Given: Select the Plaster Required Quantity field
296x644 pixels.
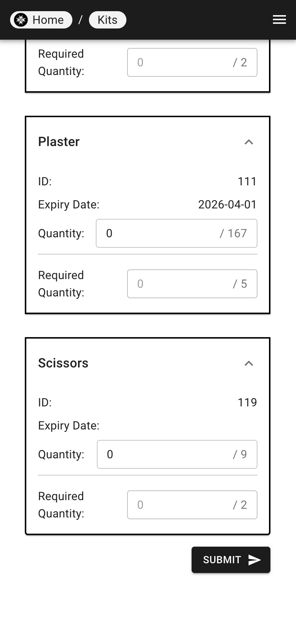Looking at the screenshot, I should pyautogui.click(x=192, y=284).
